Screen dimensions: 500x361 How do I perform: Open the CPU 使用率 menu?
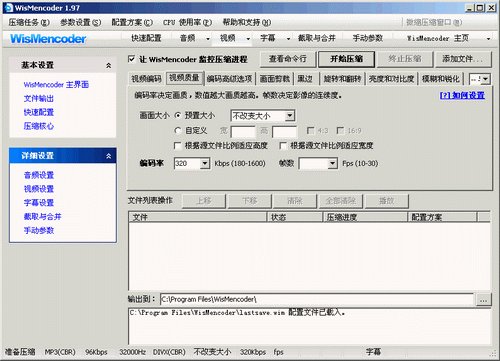click(x=187, y=22)
